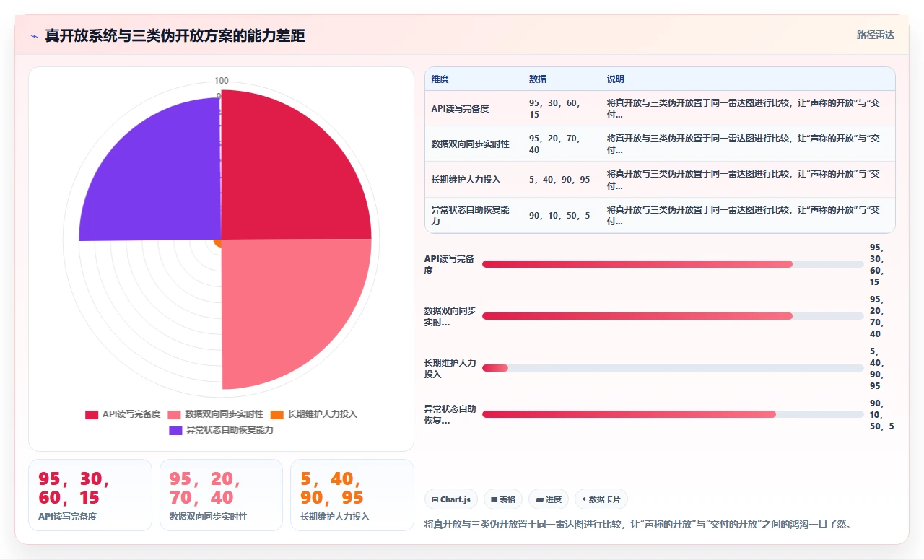Image resolution: width=924 pixels, height=560 pixels.
Task: Toggle 异常状态自助恢复能力 legend color box
Action: 175,431
